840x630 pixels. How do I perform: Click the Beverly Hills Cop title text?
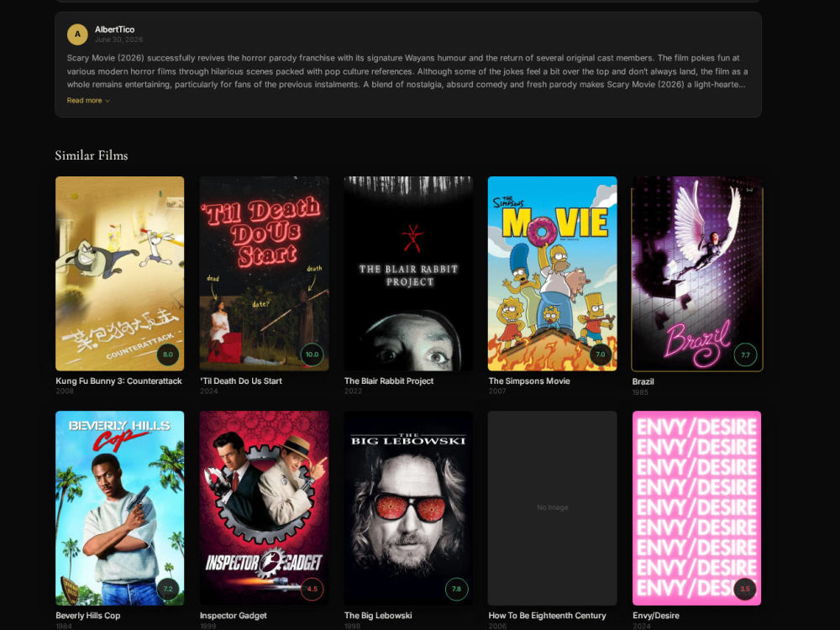click(x=88, y=616)
